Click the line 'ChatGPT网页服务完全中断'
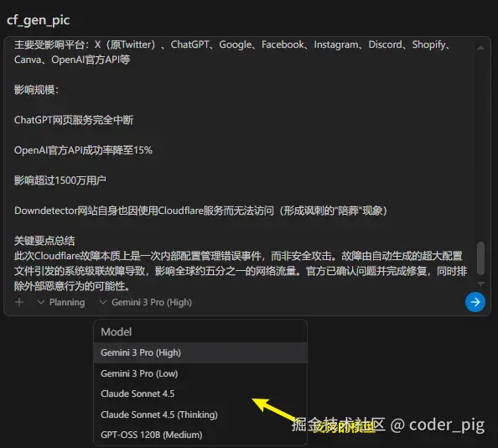 click(74, 120)
